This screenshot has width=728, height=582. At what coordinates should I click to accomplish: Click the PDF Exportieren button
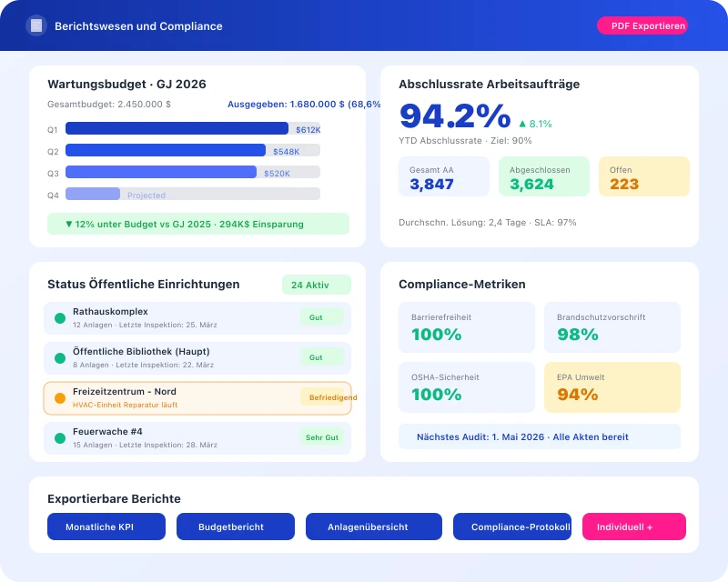(643, 25)
